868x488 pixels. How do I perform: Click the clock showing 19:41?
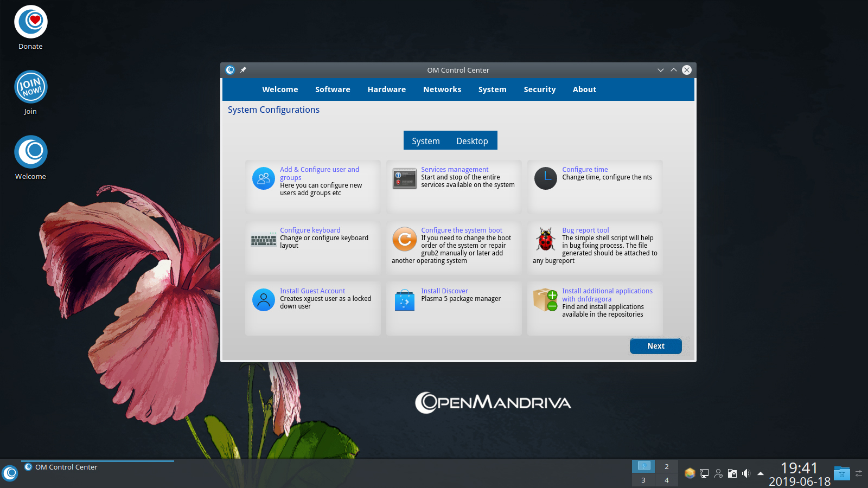coord(799,468)
